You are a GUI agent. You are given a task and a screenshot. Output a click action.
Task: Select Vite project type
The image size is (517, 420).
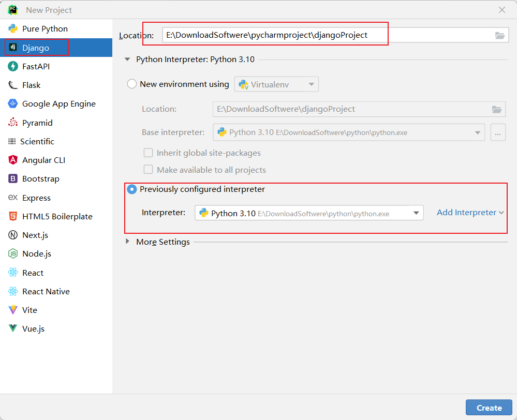[56, 310]
